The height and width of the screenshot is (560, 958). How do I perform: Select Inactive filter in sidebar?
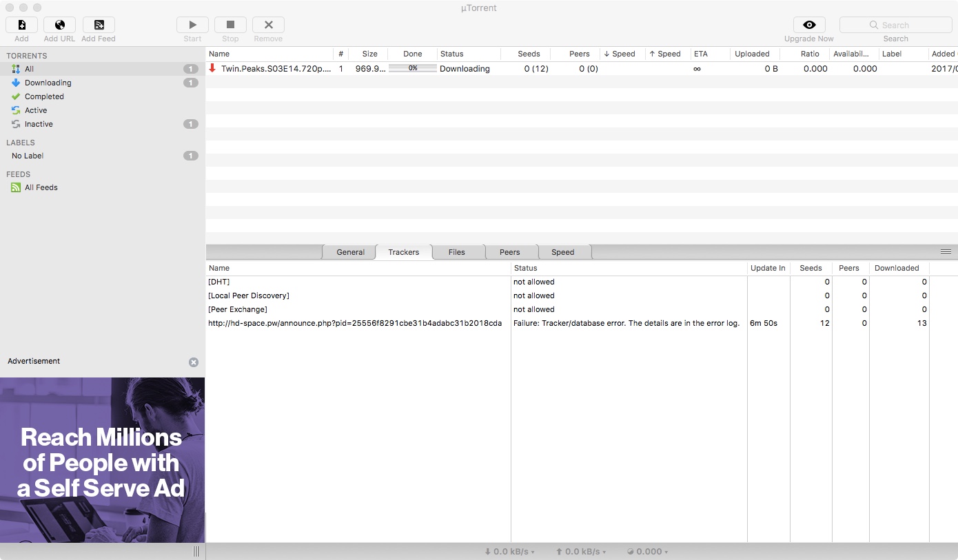[103, 124]
